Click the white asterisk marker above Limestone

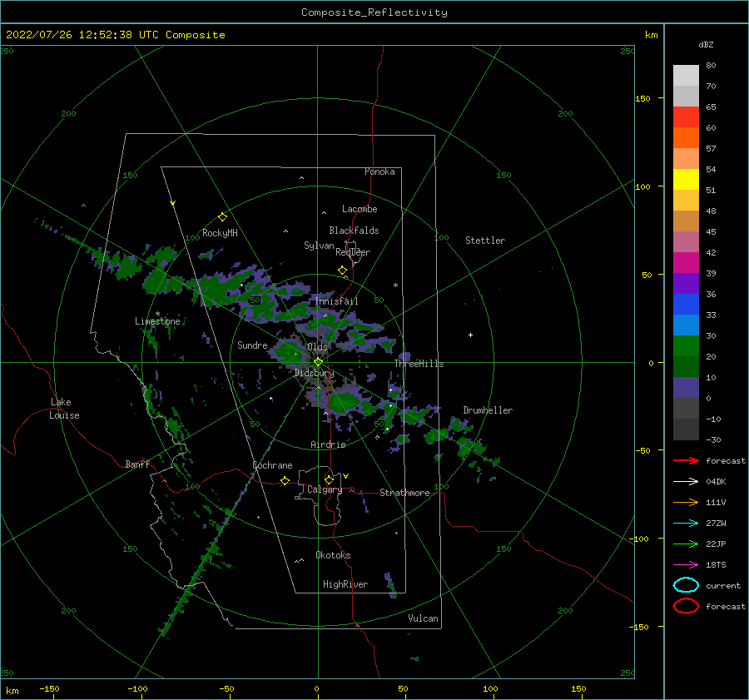[x=157, y=314]
